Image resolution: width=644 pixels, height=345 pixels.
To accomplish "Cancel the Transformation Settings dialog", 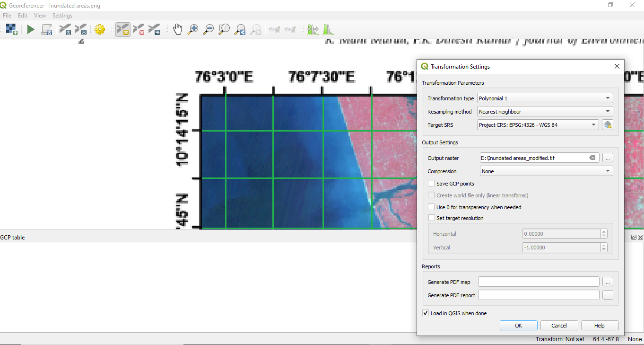I will [x=559, y=325].
